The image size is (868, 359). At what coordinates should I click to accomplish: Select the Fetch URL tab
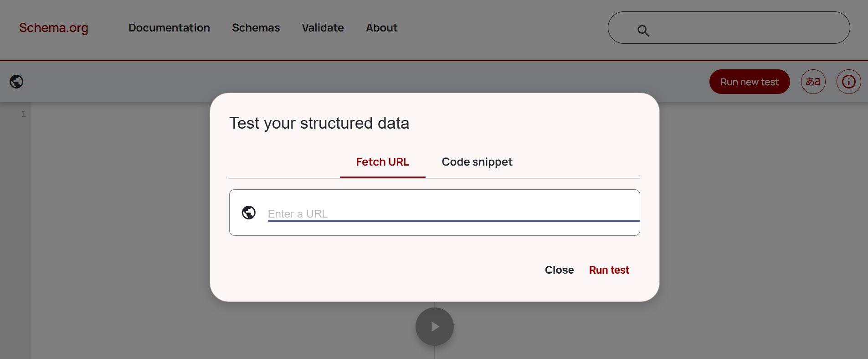pyautogui.click(x=383, y=162)
